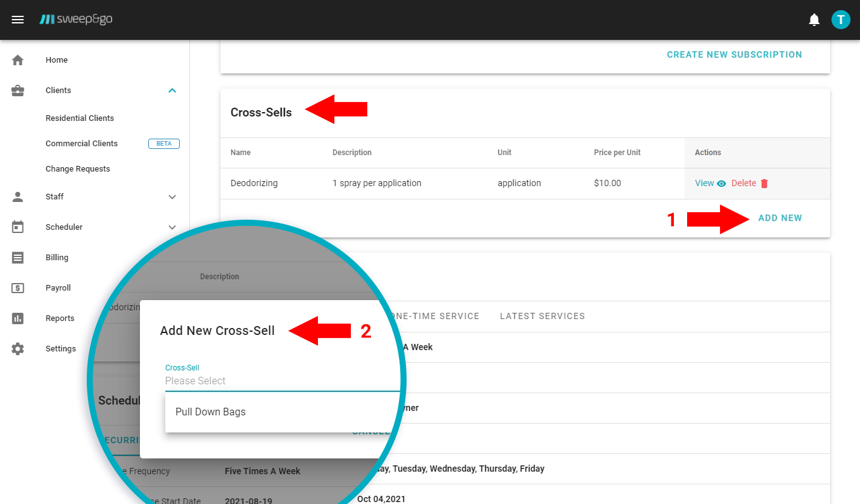Click the Five Times A Week value
This screenshot has width=860, height=504.
point(262,471)
